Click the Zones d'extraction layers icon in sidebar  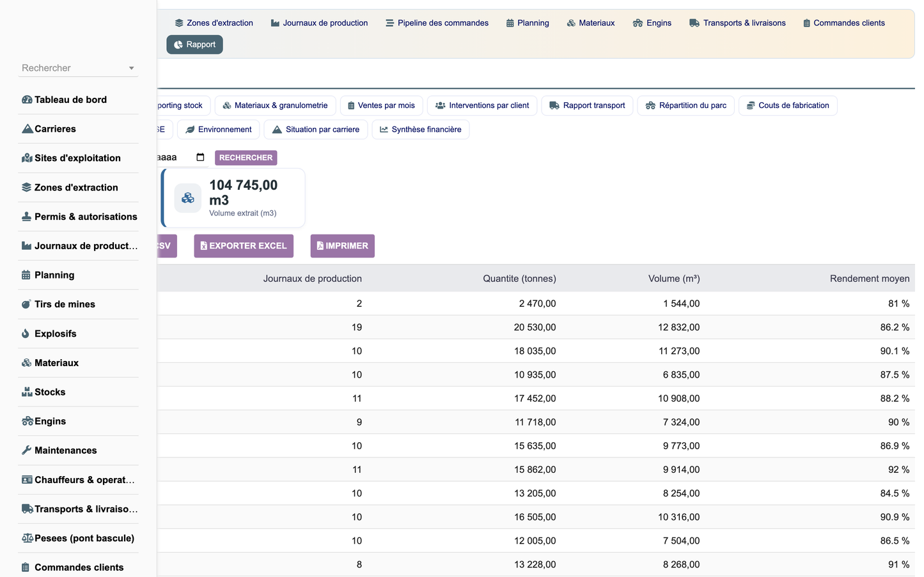pos(26,188)
